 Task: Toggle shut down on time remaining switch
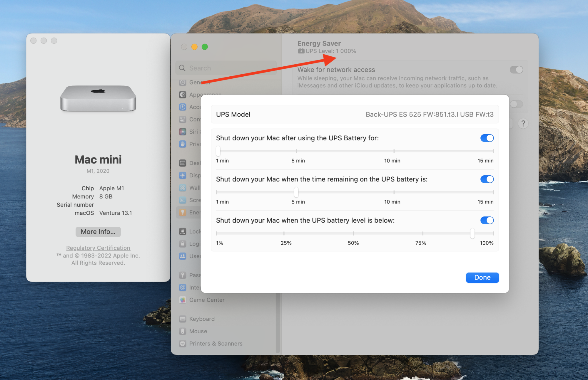pos(487,179)
